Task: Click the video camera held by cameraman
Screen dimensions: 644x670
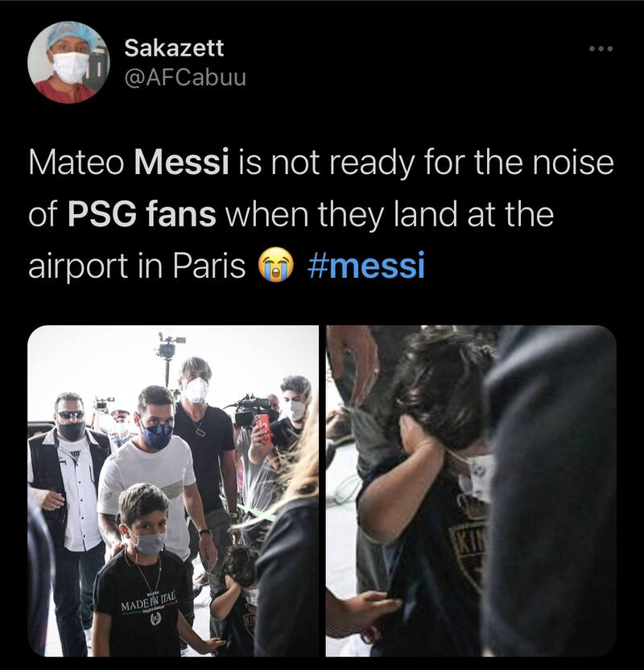Action: point(250,411)
